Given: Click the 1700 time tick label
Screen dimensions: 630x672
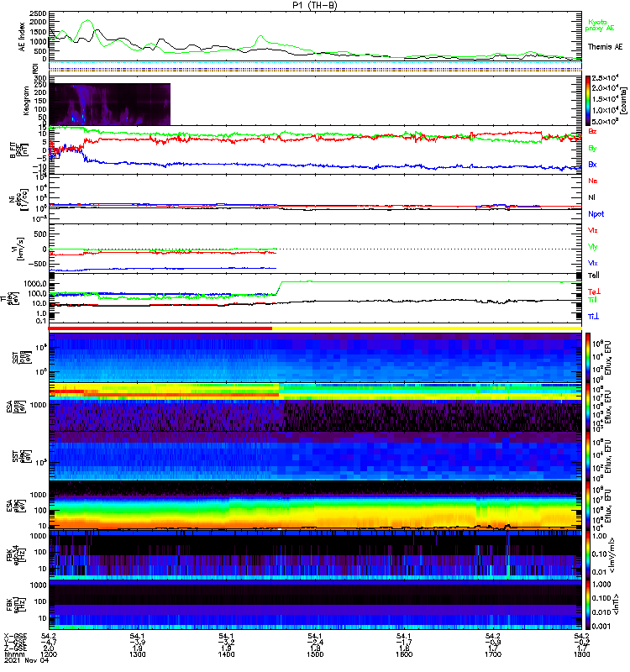Looking at the screenshot, I should click(x=493, y=654).
